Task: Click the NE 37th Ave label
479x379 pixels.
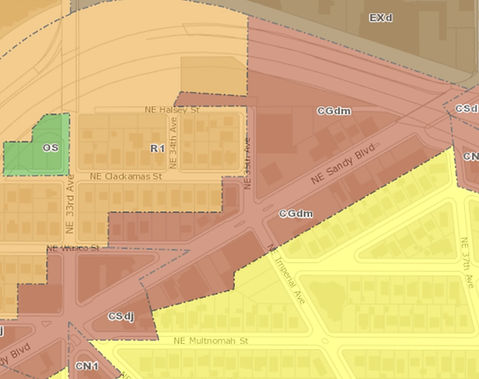Action: click(467, 263)
